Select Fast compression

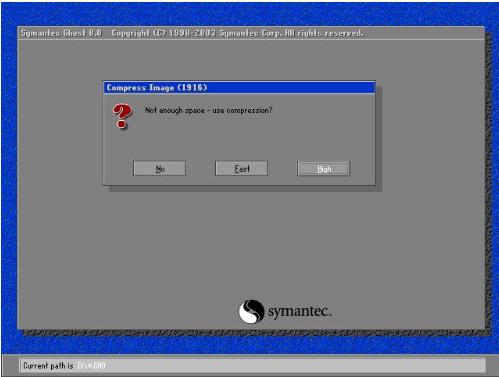pyautogui.click(x=241, y=169)
